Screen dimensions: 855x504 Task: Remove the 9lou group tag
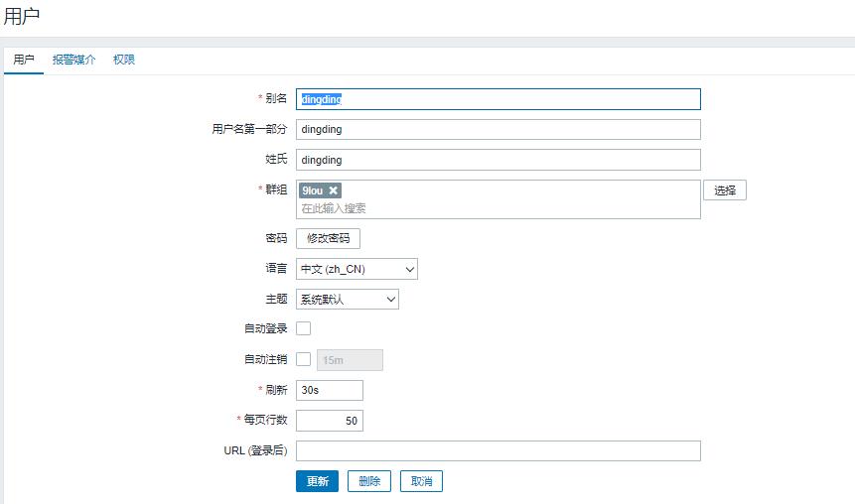coord(334,190)
